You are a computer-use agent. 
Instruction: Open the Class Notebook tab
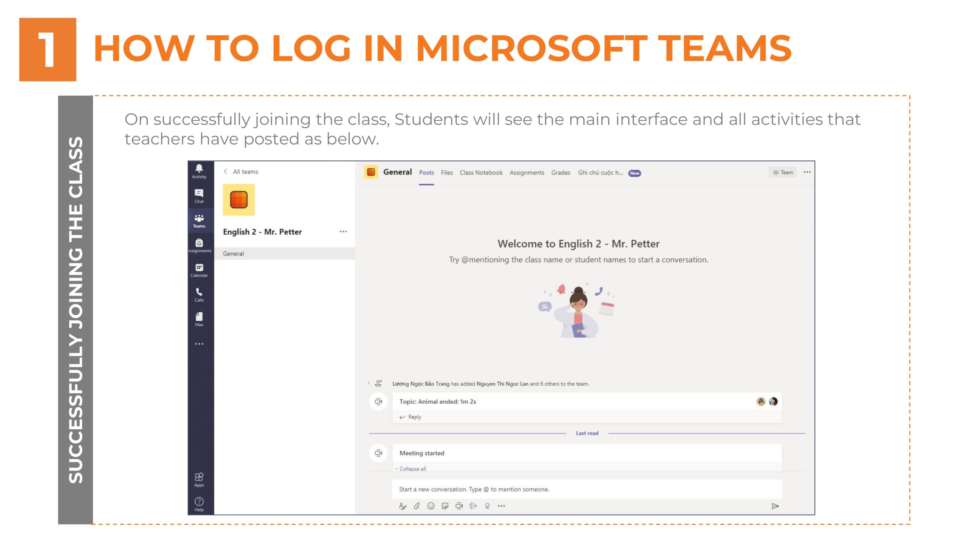481,173
